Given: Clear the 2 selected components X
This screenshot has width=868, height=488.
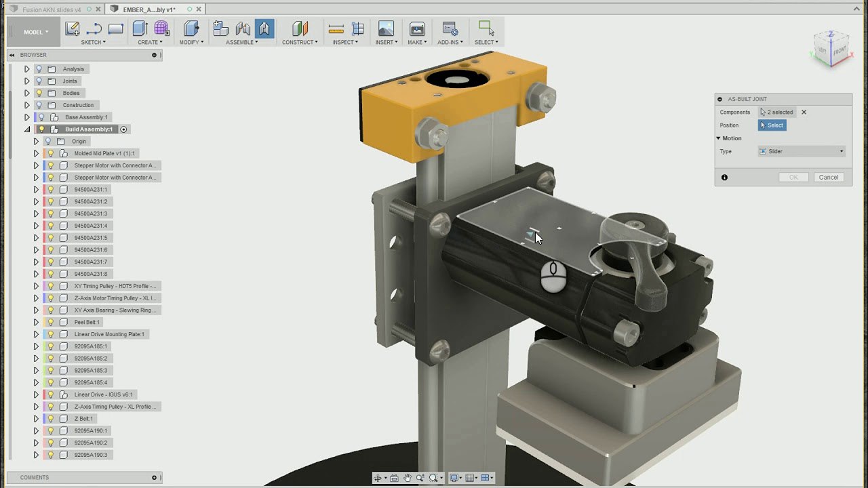Looking at the screenshot, I should [804, 113].
